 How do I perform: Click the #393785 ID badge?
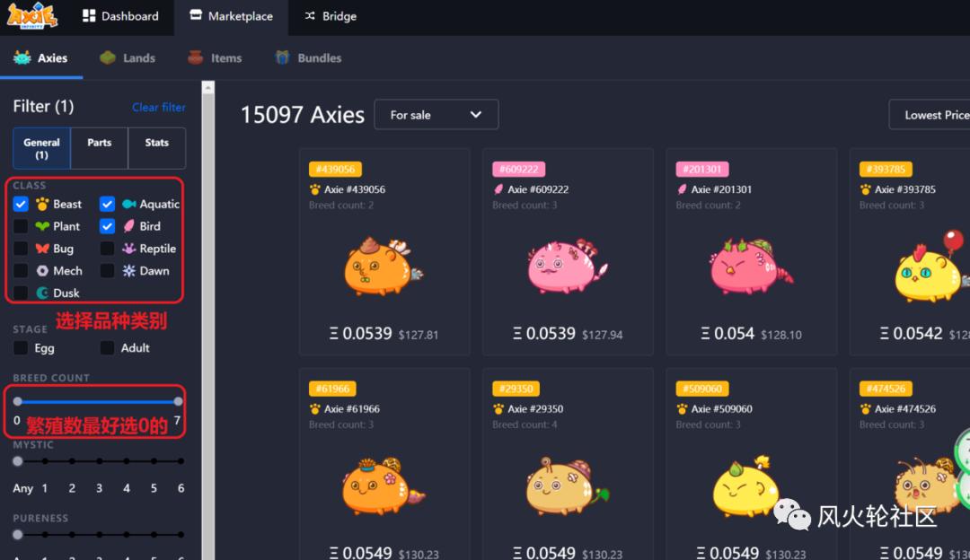tap(886, 170)
